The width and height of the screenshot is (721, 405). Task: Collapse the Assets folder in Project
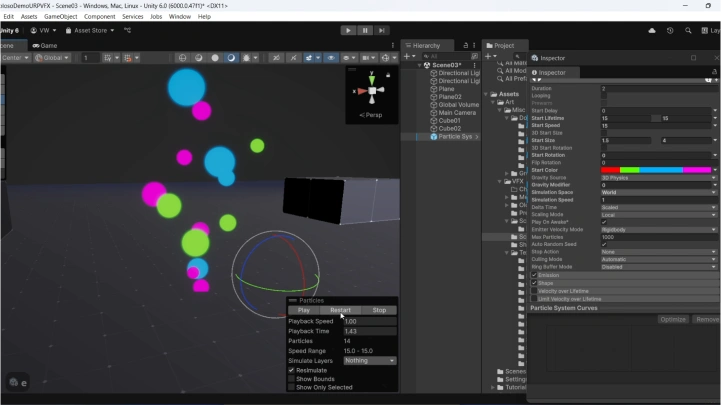[487, 94]
